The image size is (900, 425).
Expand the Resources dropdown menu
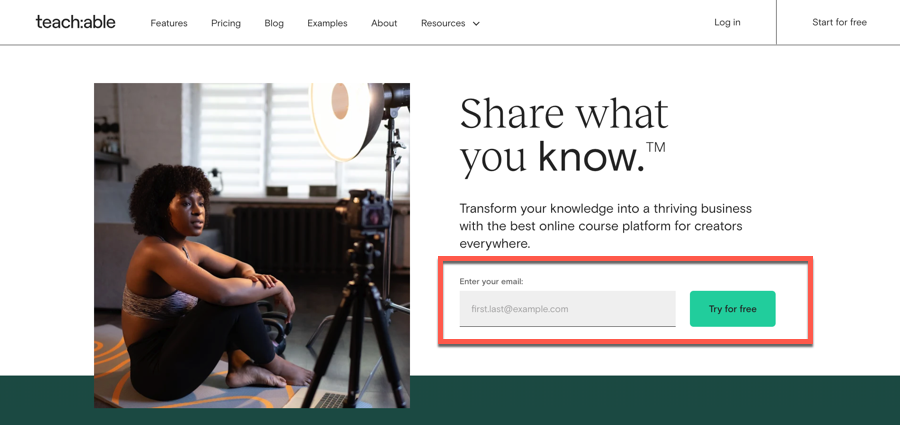coord(450,23)
